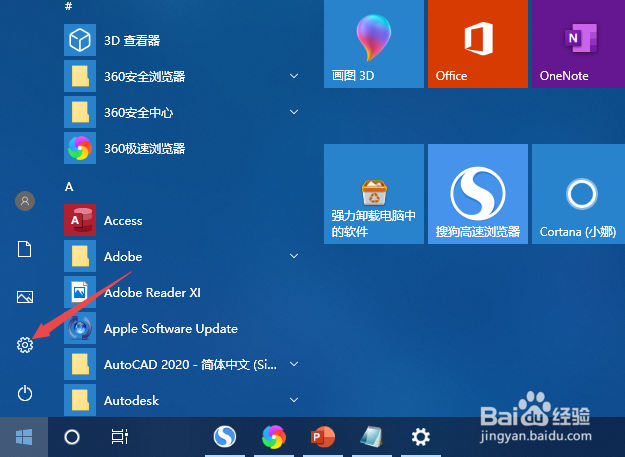625x457 pixels.
Task: Expand the 360安全浏览器 folder chevron
Action: [x=294, y=76]
